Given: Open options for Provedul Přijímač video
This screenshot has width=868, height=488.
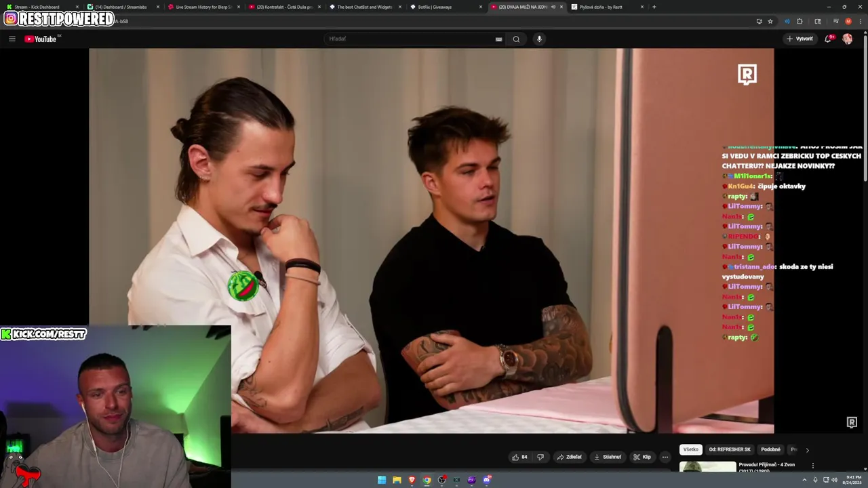Looking at the screenshot, I should (x=812, y=466).
